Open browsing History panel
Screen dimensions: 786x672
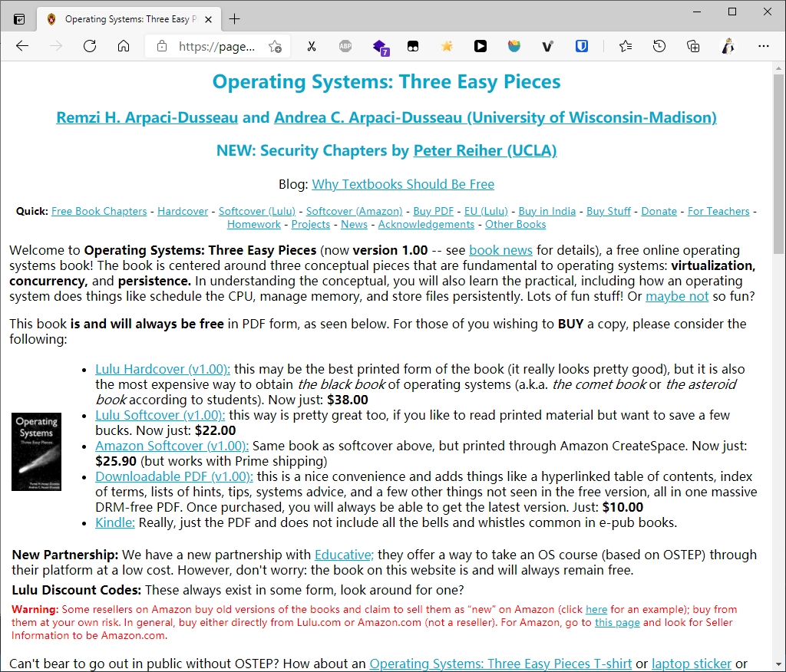point(659,47)
